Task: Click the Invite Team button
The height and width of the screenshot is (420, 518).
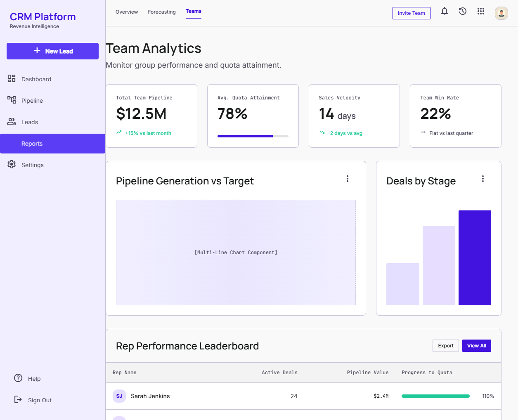Action: [412, 13]
